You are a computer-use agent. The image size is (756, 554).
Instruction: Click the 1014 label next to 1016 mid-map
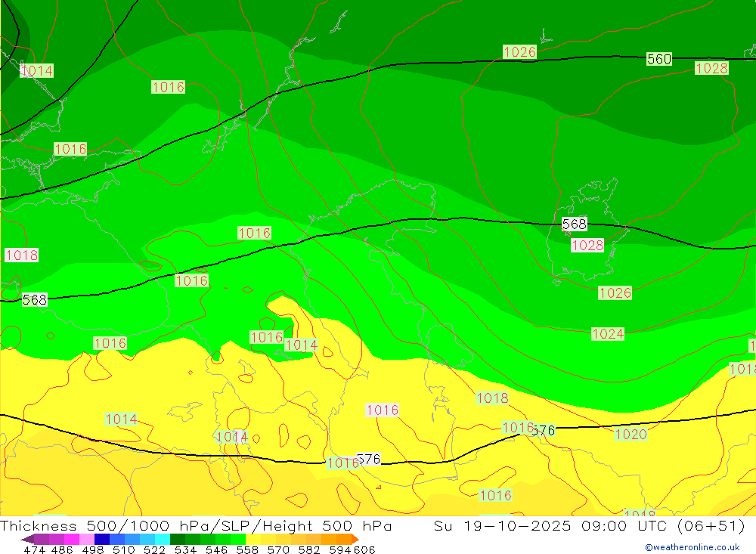(x=302, y=345)
